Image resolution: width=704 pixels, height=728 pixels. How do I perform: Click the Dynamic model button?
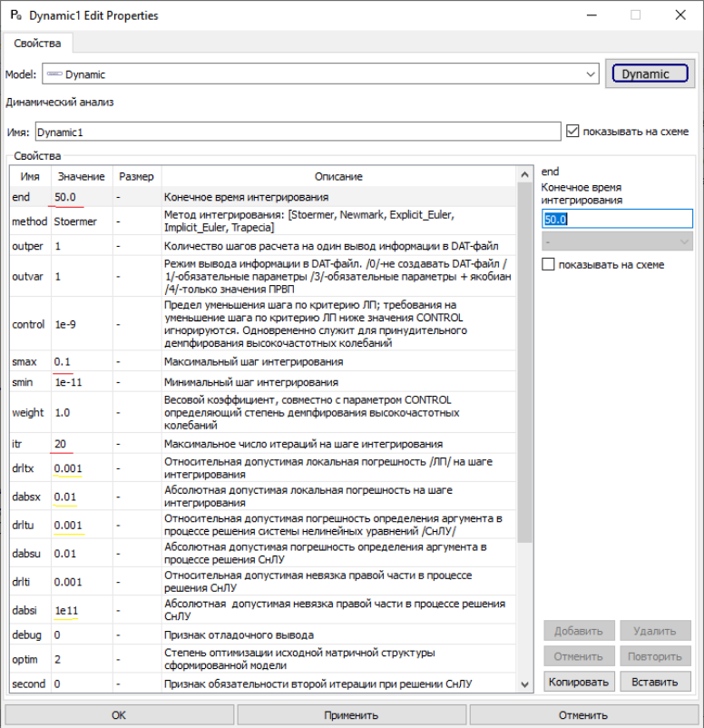[x=646, y=74]
